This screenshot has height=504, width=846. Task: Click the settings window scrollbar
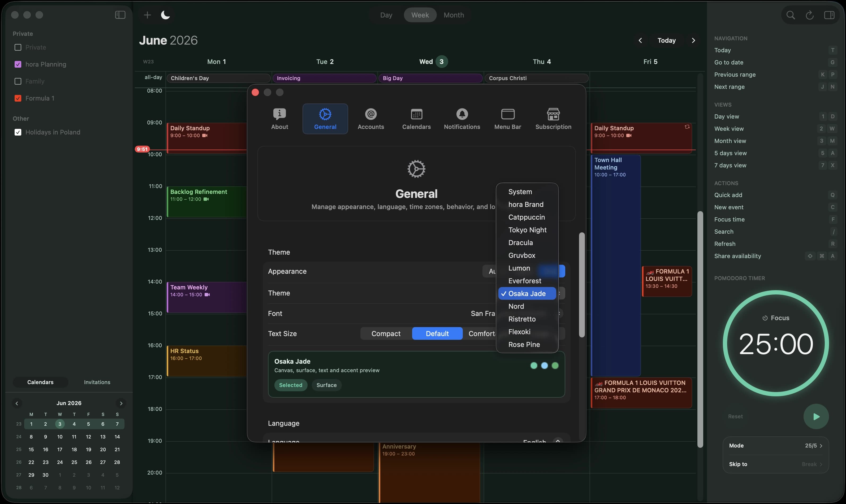click(582, 285)
